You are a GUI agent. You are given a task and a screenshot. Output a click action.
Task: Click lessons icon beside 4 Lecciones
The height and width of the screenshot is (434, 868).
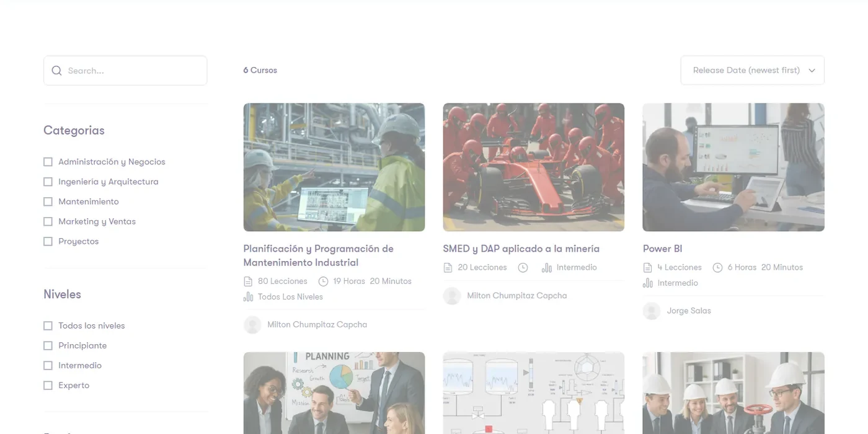coord(648,268)
